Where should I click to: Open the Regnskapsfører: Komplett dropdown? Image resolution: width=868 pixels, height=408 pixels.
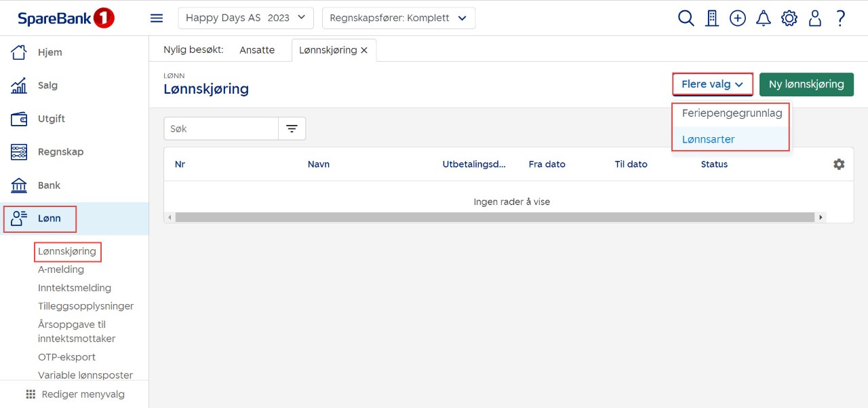pyautogui.click(x=398, y=18)
